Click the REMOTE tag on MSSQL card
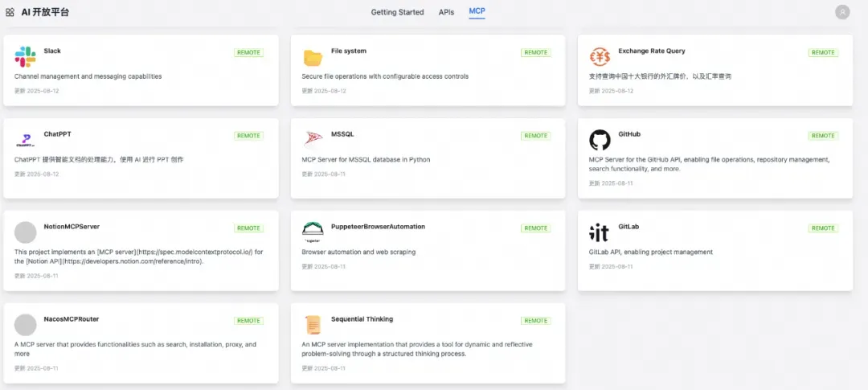This screenshot has width=868, height=390. coord(536,136)
